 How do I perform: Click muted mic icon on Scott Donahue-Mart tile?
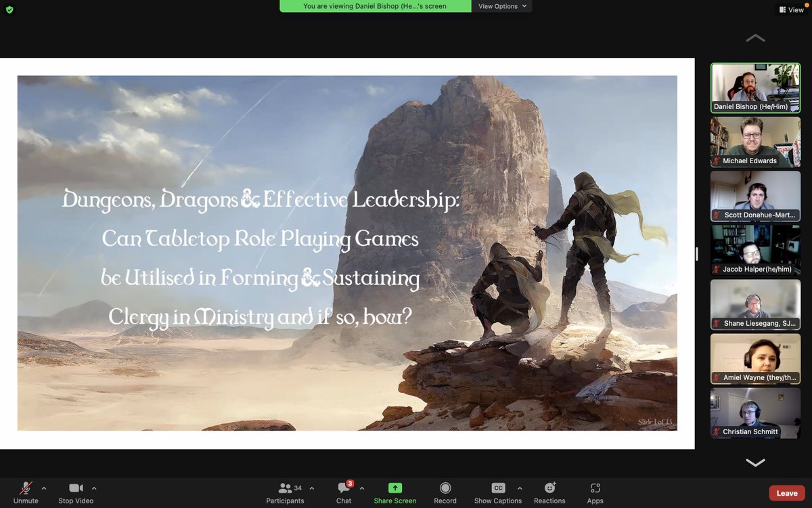click(x=717, y=215)
